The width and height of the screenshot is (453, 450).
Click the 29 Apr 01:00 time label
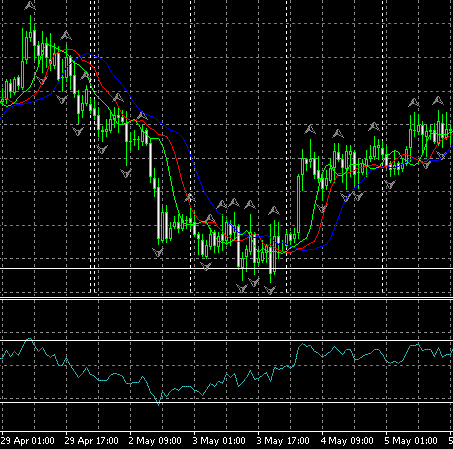27,441
